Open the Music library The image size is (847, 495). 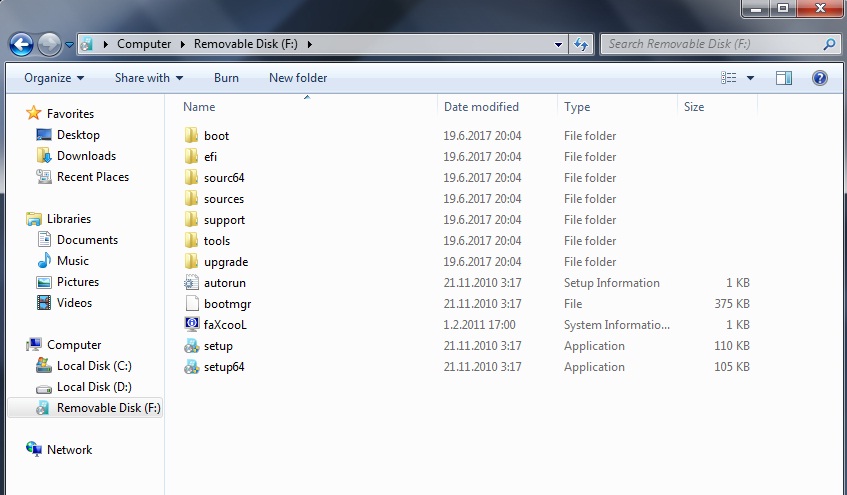point(72,261)
